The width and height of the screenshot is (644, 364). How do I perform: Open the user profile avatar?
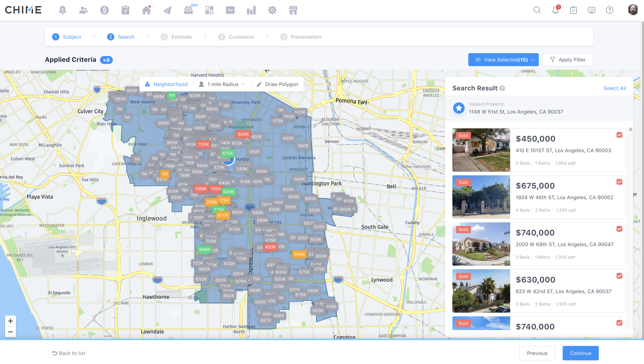(x=633, y=10)
